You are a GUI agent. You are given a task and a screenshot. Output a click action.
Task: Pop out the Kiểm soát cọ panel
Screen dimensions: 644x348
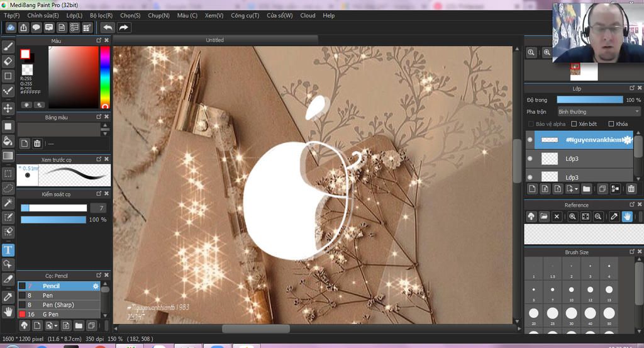[x=99, y=194]
